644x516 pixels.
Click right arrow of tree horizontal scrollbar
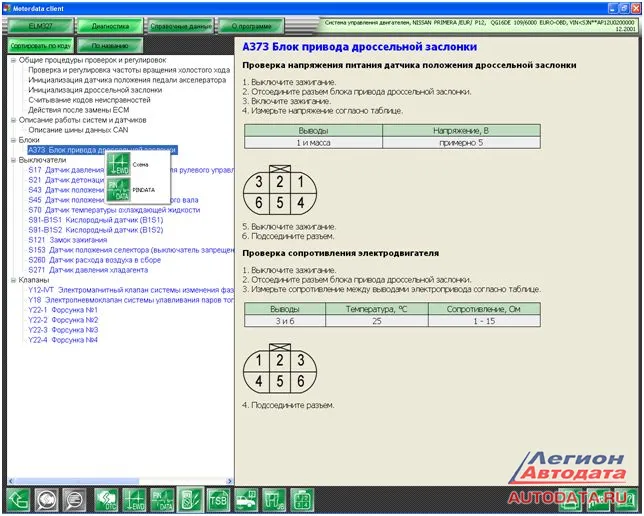[x=230, y=481]
